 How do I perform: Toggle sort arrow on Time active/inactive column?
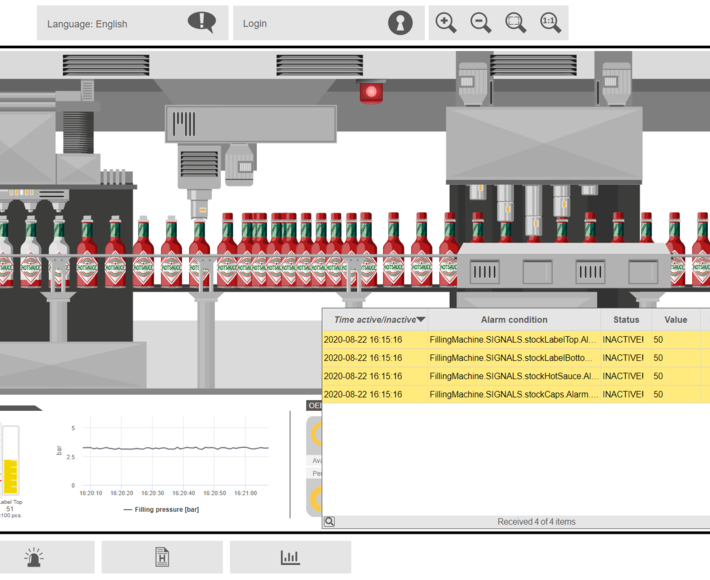pos(421,320)
